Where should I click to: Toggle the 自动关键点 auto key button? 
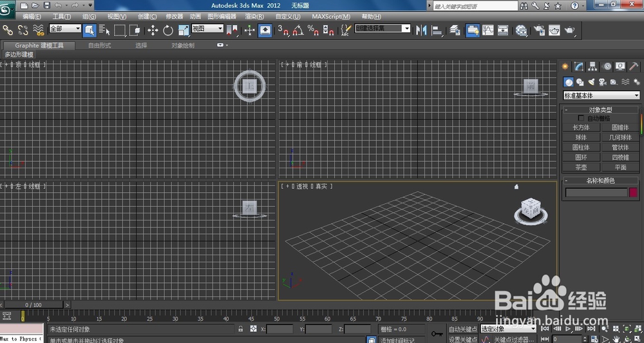click(x=463, y=329)
